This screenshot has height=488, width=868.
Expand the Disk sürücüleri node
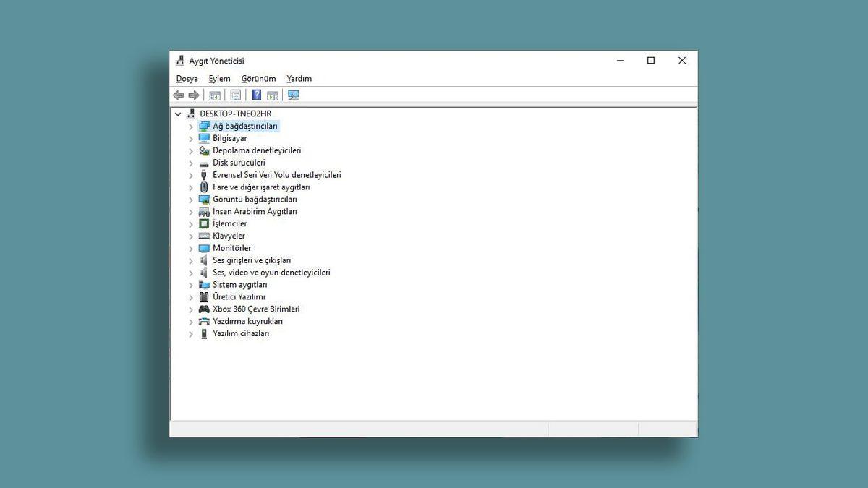[x=190, y=163]
